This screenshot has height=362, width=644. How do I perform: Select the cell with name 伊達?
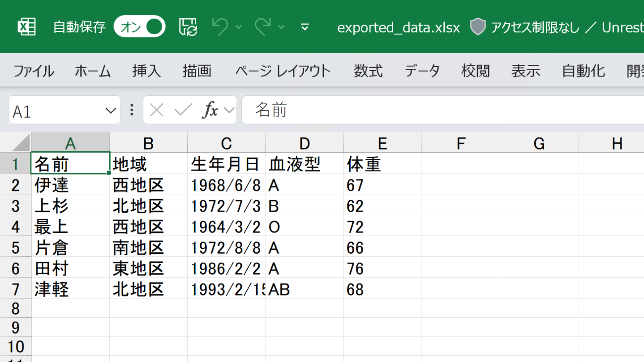pyautogui.click(x=70, y=184)
